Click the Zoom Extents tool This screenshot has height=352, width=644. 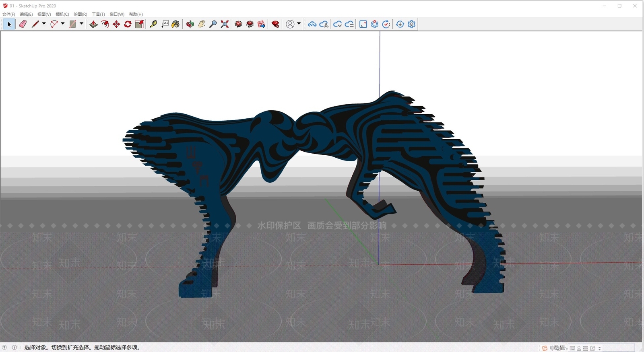tap(225, 25)
